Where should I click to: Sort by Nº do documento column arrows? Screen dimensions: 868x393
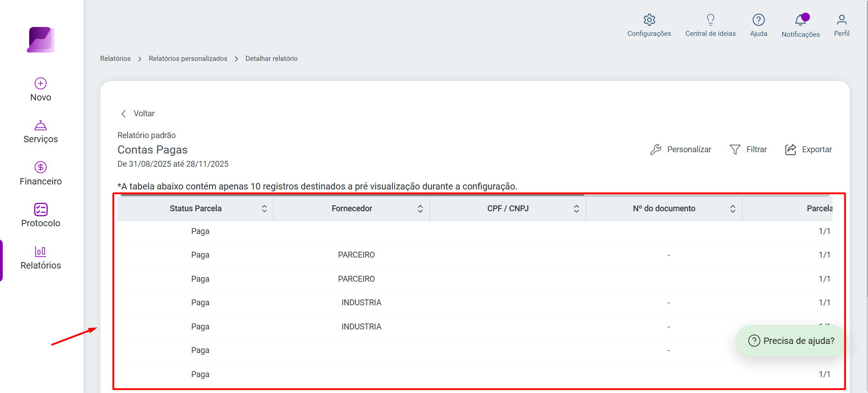[x=733, y=209]
